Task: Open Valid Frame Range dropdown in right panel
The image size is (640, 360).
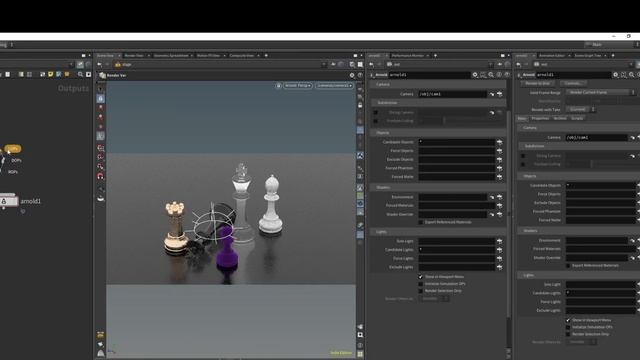Action: pyautogui.click(x=601, y=93)
